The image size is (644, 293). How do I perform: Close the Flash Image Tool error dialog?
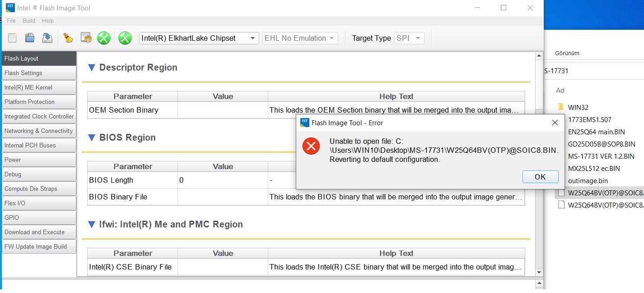555,123
